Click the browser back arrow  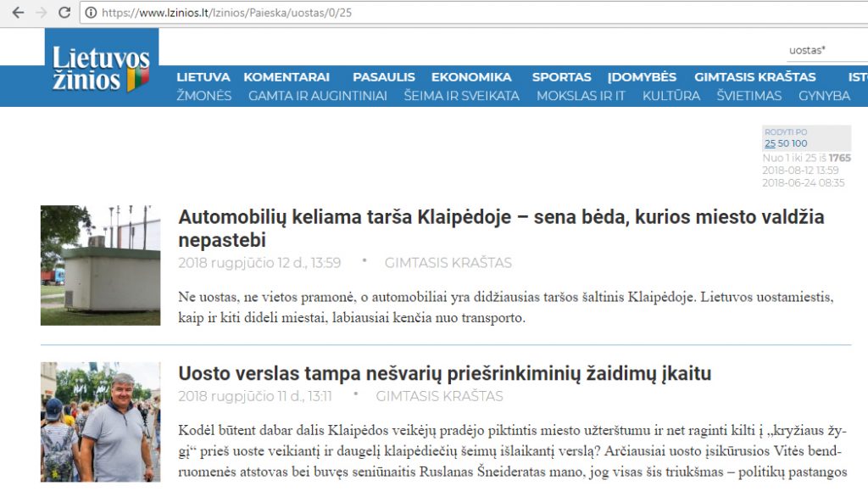pyautogui.click(x=18, y=13)
